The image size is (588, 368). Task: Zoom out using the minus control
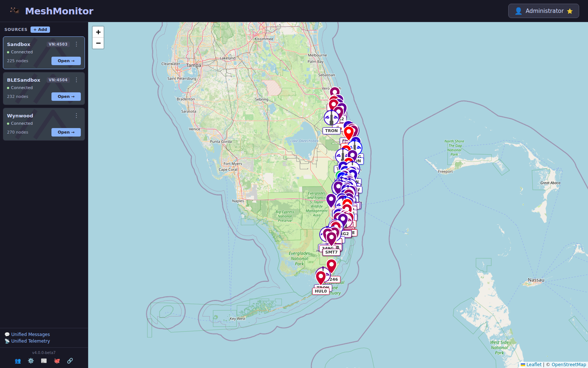pyautogui.click(x=98, y=43)
